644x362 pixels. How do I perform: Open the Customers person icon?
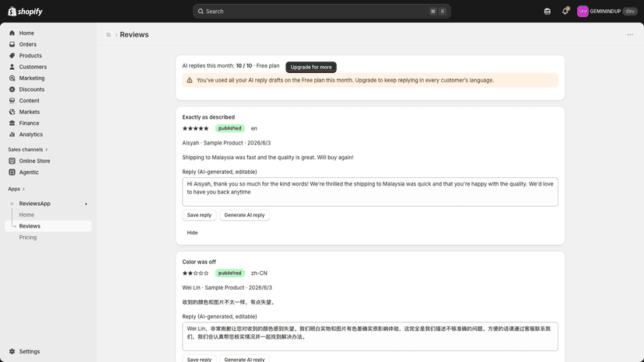[x=12, y=67]
